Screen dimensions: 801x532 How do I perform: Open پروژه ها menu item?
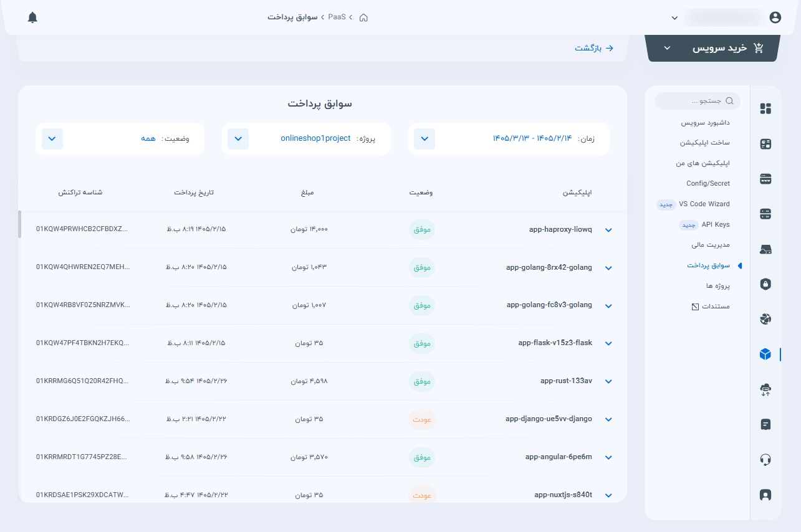pyautogui.click(x=718, y=285)
